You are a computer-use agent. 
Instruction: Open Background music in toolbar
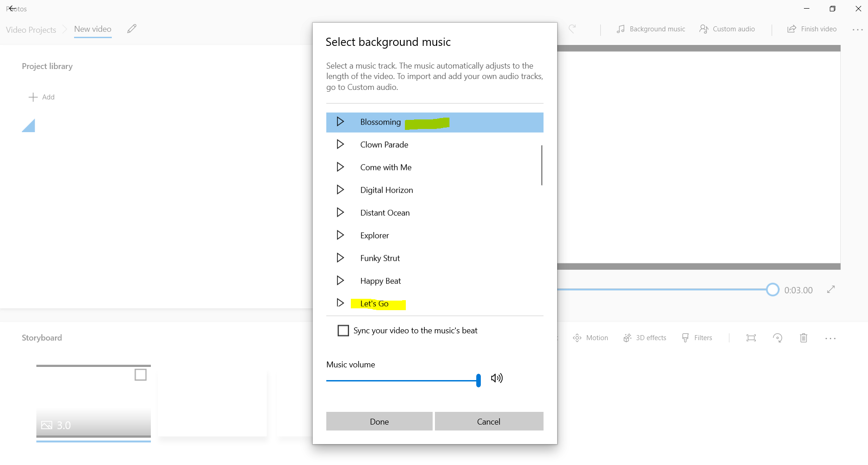pos(651,29)
